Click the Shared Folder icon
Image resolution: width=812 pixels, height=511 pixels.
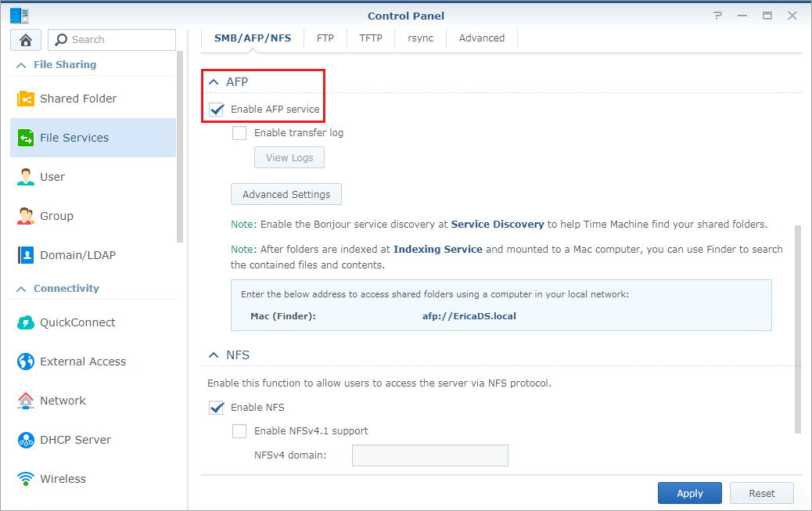pyautogui.click(x=25, y=99)
